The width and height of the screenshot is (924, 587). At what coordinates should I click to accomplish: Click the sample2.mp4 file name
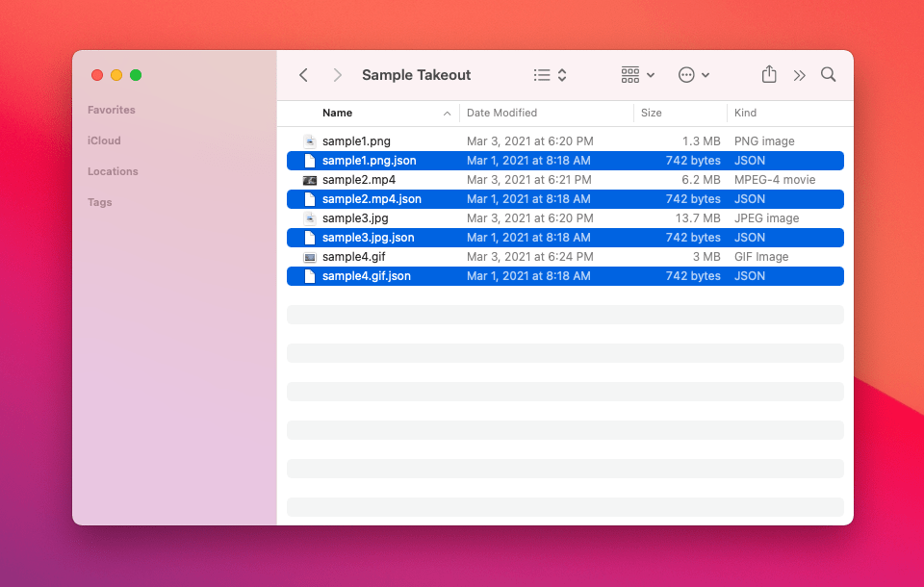pos(359,180)
